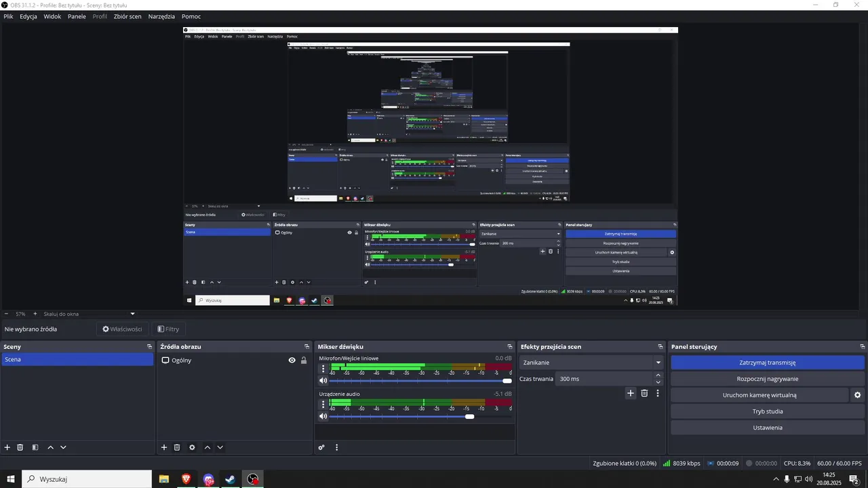868x488 pixels.
Task: Open transition properties three-dot menu
Action: coord(657,393)
